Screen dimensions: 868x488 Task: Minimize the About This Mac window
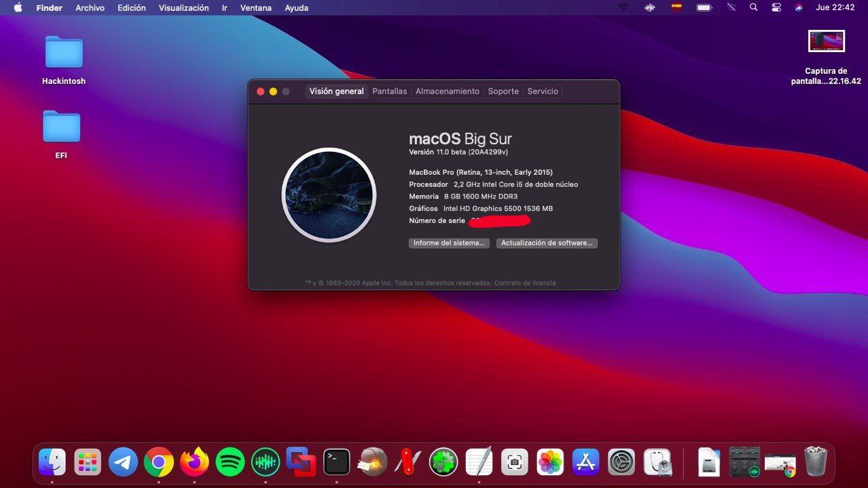click(273, 91)
